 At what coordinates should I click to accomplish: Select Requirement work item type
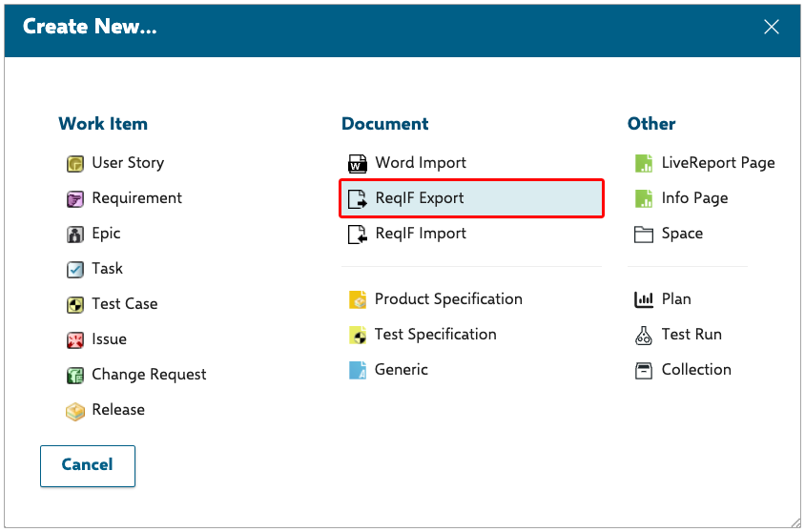(x=136, y=198)
